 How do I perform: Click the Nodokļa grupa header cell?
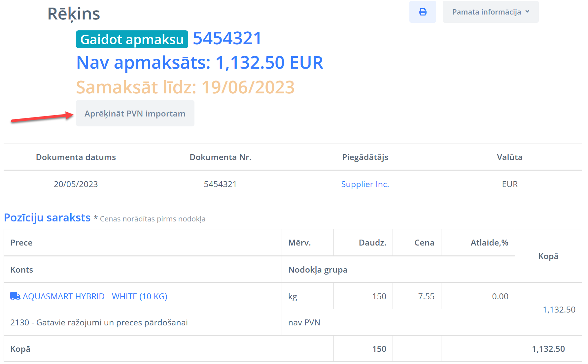click(318, 270)
